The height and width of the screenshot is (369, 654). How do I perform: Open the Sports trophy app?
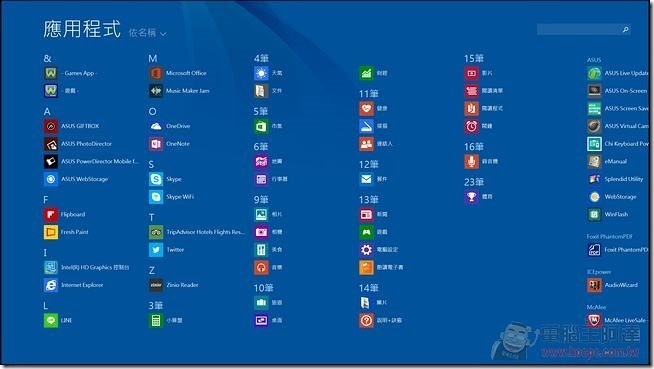(479, 197)
